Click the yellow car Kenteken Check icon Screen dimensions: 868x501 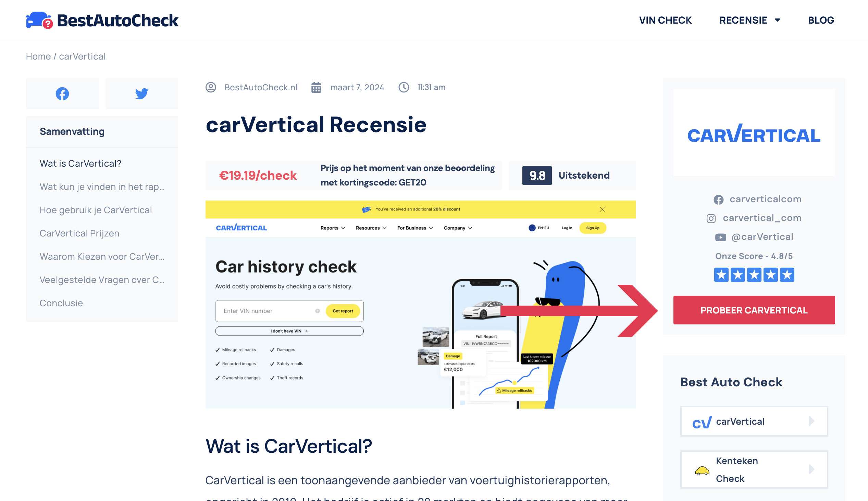(702, 471)
